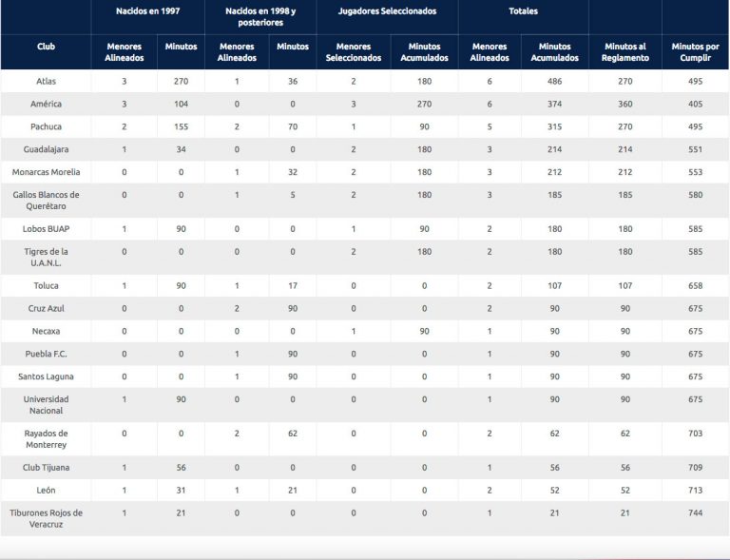Screen dimensions: 730x560
Task: Select the Monarcas Morelia cell
Action: click(x=46, y=172)
